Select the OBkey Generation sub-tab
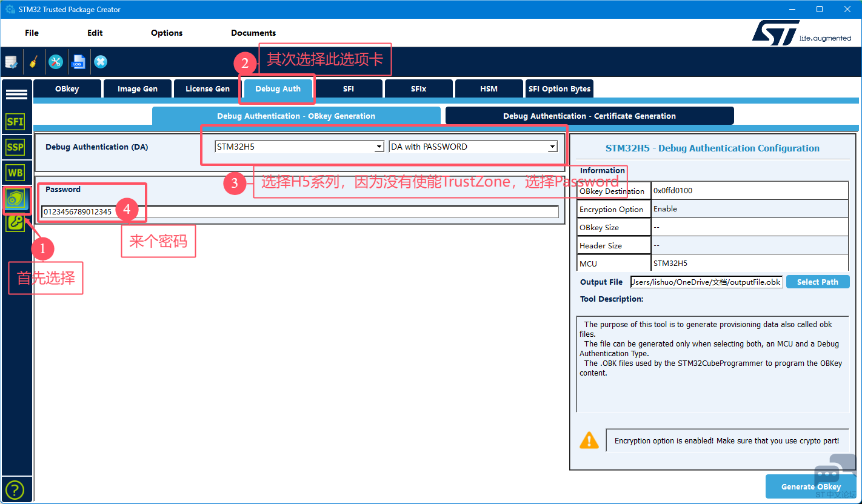The width and height of the screenshot is (862, 504). 296,116
